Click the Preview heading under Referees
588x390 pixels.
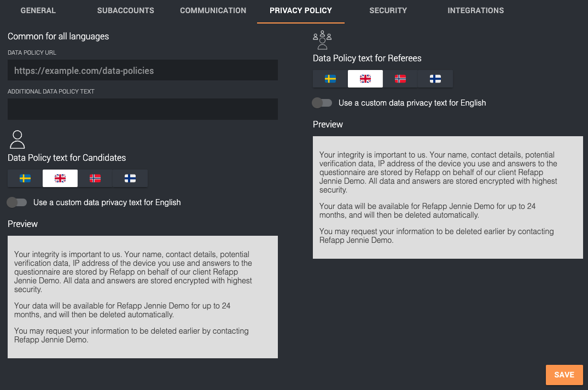click(x=328, y=125)
